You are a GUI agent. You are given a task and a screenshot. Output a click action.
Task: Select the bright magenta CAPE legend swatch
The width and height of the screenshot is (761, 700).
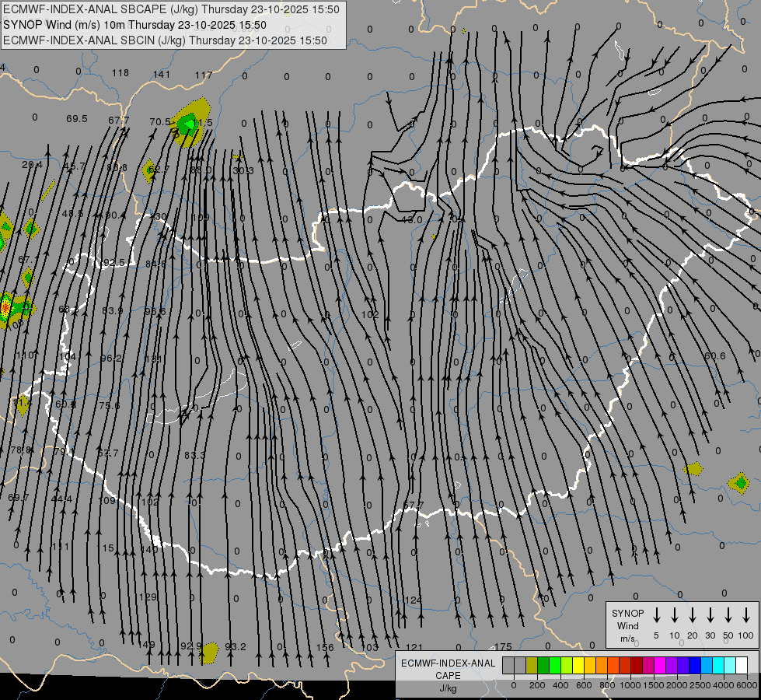[x=660, y=665]
